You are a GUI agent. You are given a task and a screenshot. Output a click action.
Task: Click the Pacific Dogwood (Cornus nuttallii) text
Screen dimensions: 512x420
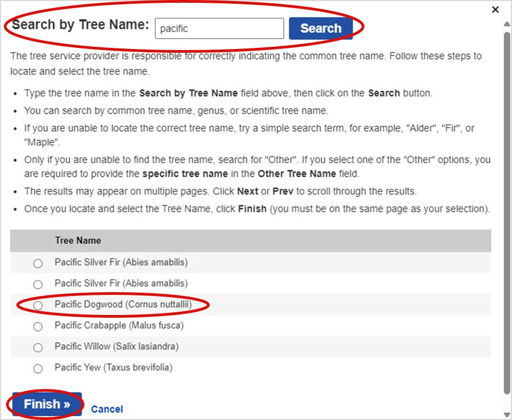(x=123, y=305)
